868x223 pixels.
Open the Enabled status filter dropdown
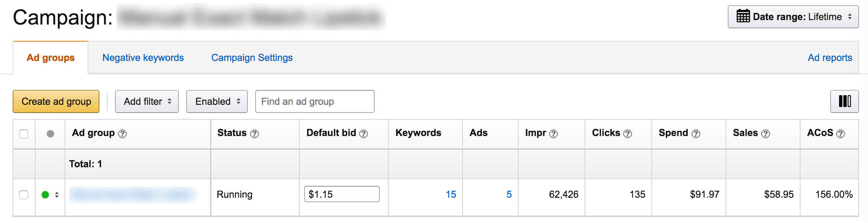217,101
